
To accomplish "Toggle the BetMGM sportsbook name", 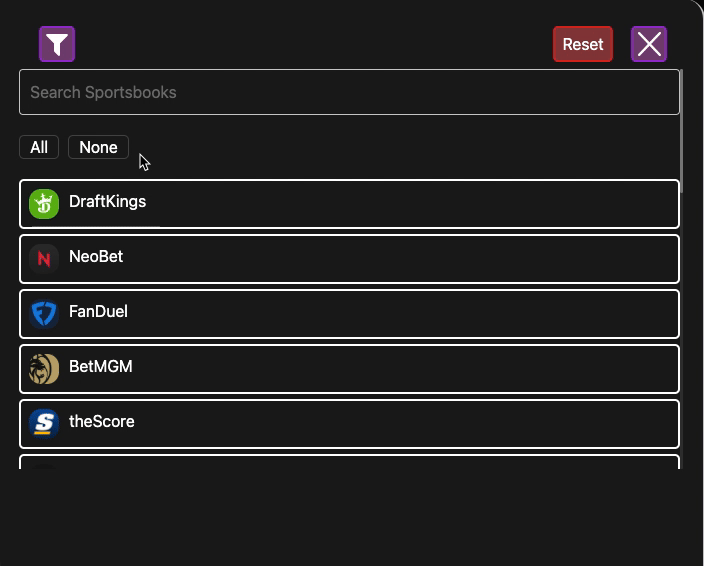I will click(101, 367).
